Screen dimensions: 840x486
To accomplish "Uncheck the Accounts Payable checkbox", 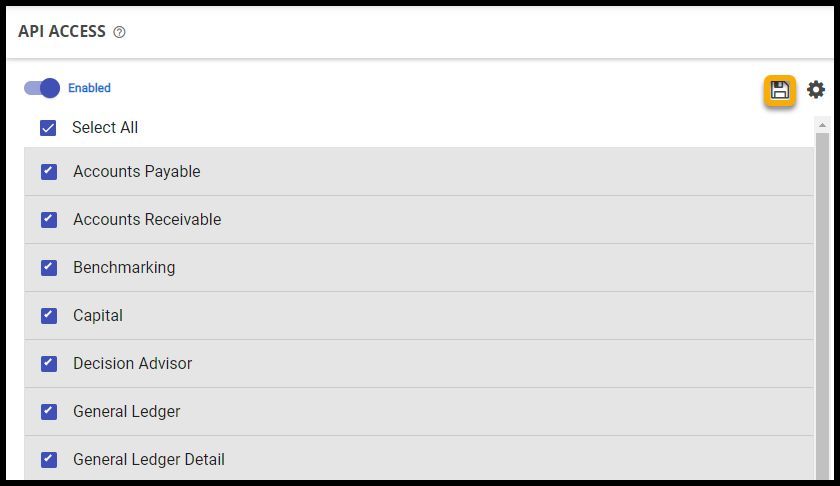I will pos(49,172).
